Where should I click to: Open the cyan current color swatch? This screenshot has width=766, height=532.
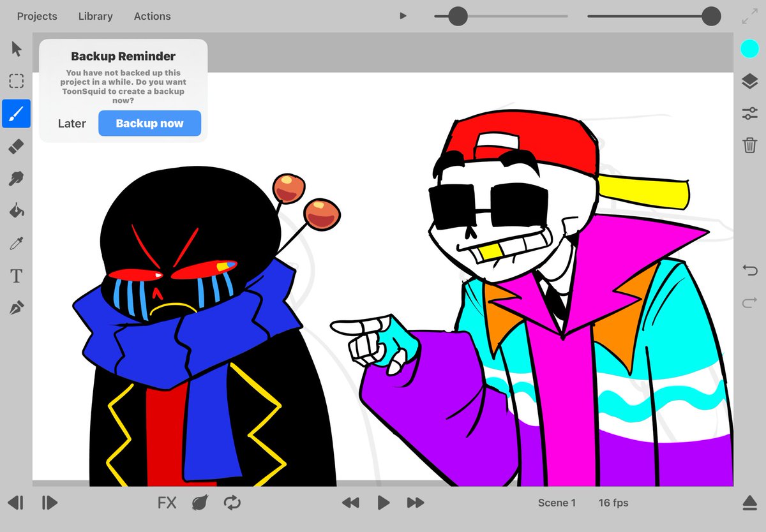click(749, 48)
